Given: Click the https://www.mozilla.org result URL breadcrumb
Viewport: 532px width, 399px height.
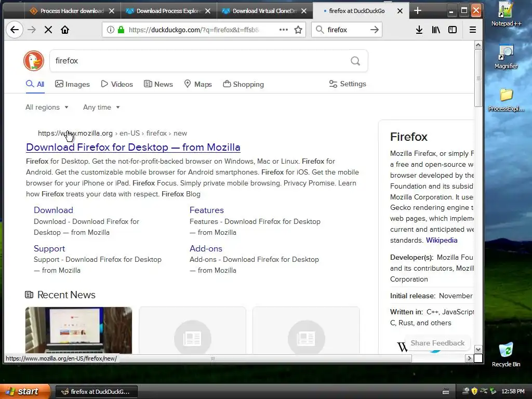Looking at the screenshot, I should tap(112, 134).
